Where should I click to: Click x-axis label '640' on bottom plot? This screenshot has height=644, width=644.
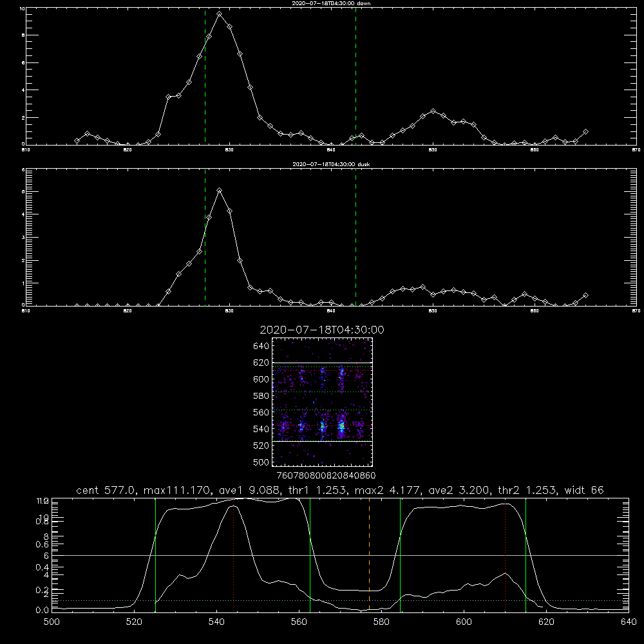629,622
